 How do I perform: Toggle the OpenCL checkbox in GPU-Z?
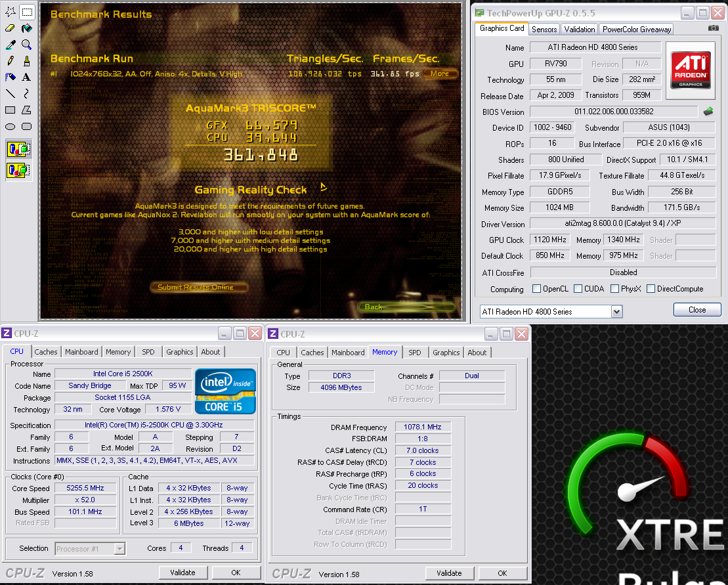pyautogui.click(x=536, y=289)
